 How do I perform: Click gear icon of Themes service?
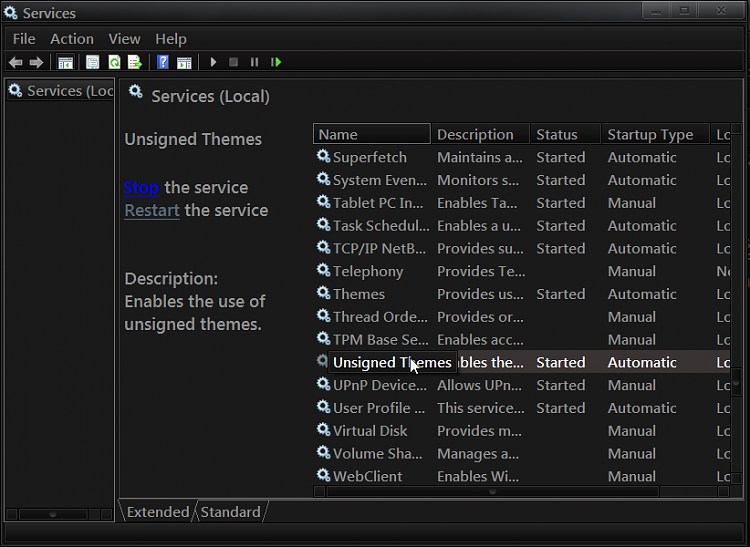[324, 293]
